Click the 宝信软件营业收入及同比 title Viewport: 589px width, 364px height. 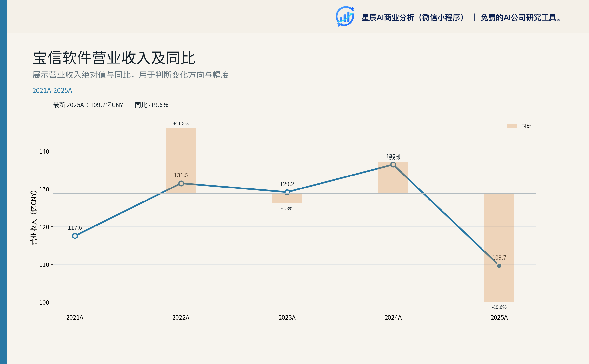[114, 58]
